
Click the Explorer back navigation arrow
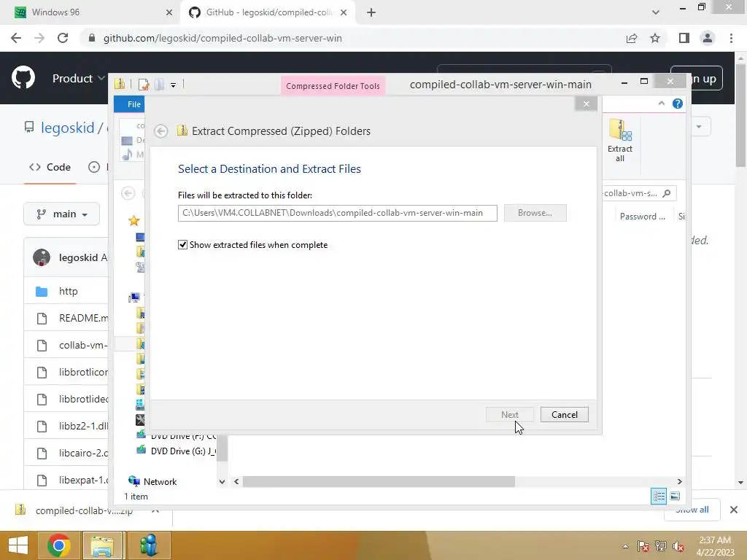pos(128,193)
